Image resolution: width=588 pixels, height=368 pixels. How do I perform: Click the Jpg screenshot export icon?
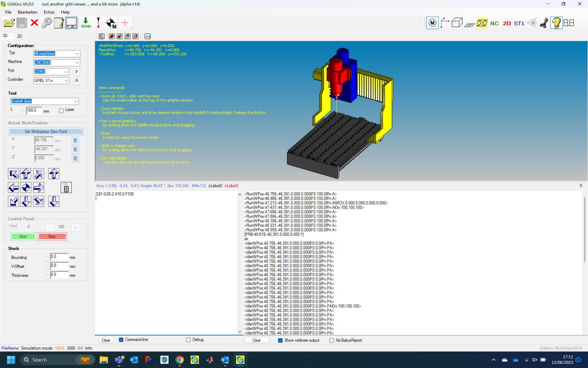[x=147, y=36]
